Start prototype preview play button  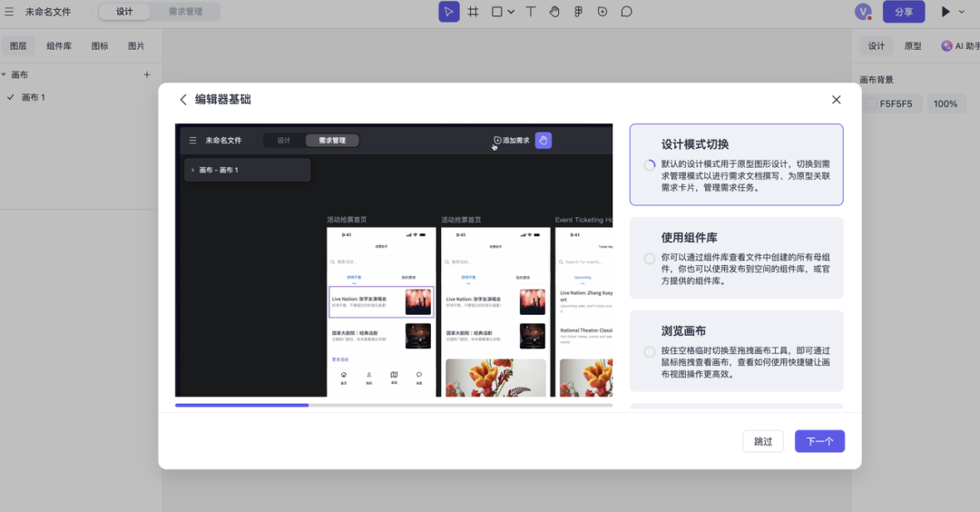[946, 11]
